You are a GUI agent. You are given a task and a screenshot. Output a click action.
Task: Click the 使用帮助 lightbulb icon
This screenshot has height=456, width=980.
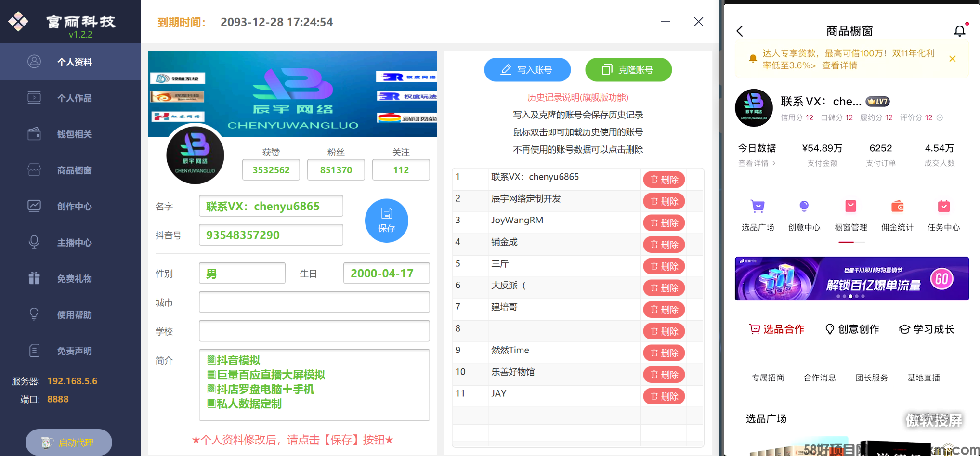[34, 314]
